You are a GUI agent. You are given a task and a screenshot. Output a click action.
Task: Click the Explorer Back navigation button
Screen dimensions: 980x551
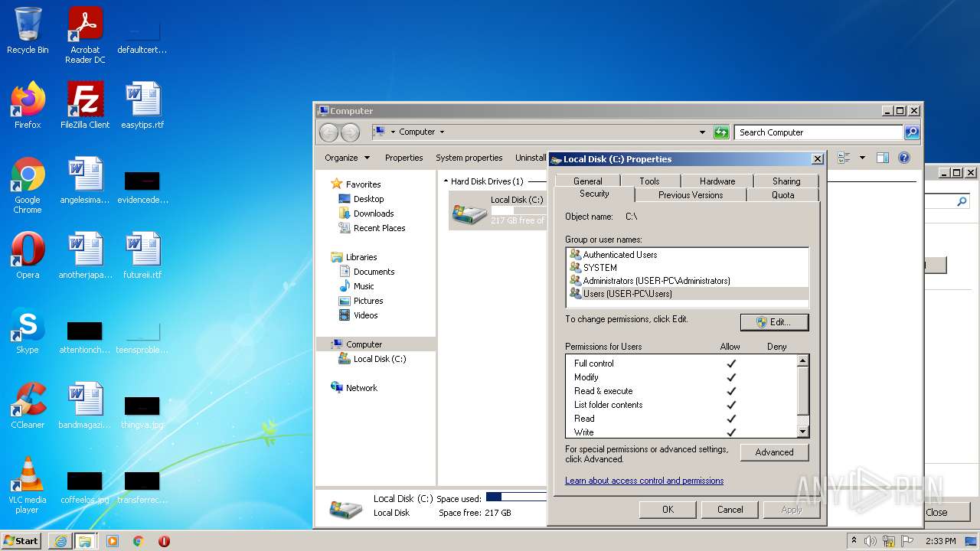(328, 132)
